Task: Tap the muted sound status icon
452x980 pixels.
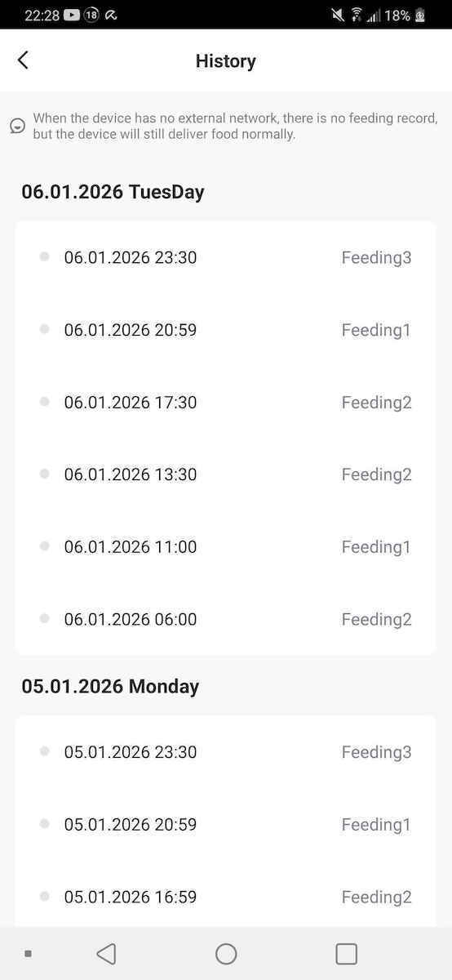Action: [x=338, y=15]
